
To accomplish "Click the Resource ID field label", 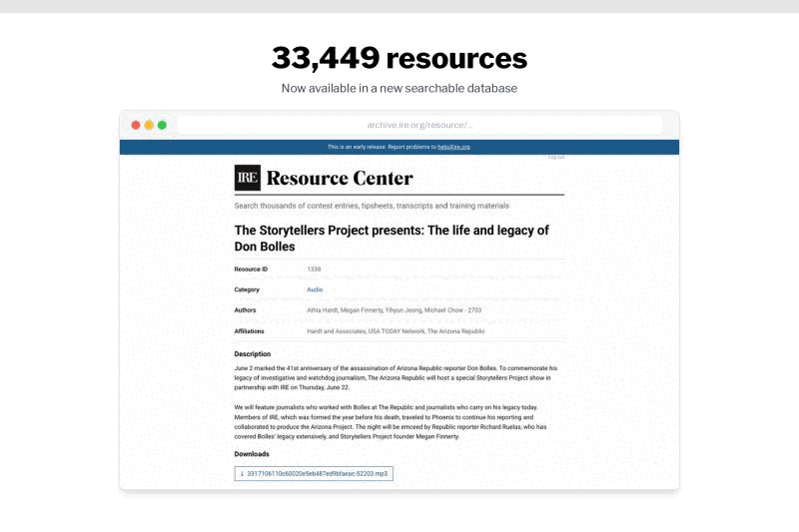I will (251, 269).
